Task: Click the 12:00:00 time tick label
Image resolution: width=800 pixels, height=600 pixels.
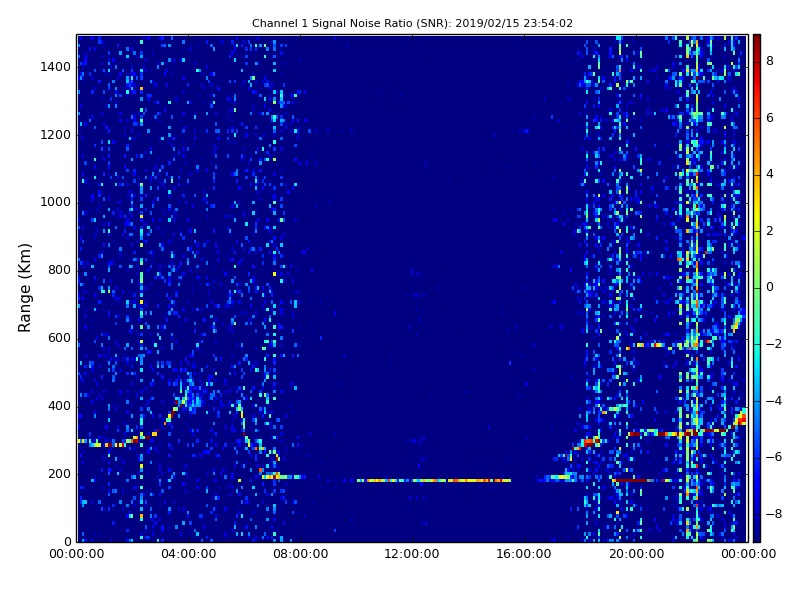Action: 412,554
